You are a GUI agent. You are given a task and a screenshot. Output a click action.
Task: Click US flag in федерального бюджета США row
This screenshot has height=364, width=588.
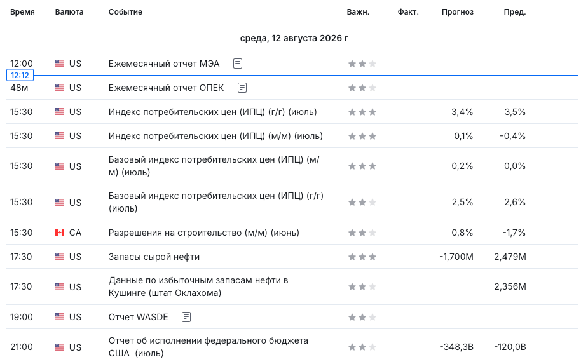[60, 347]
